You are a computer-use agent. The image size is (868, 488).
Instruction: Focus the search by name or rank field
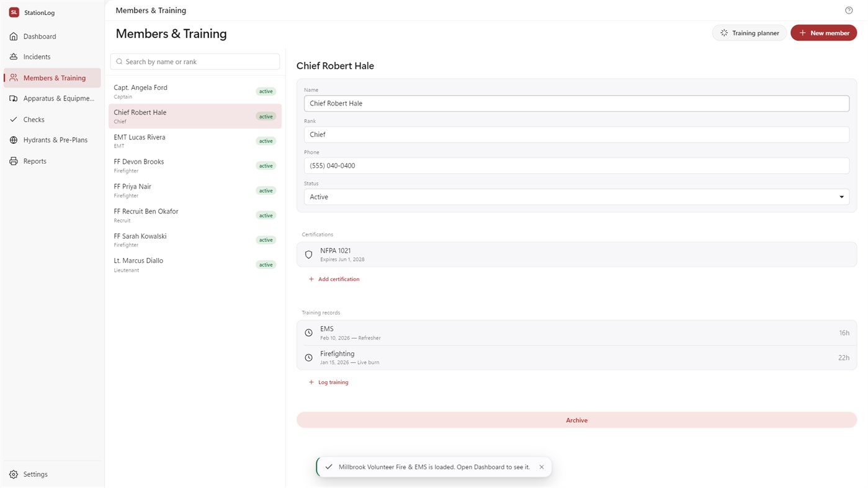[195, 62]
